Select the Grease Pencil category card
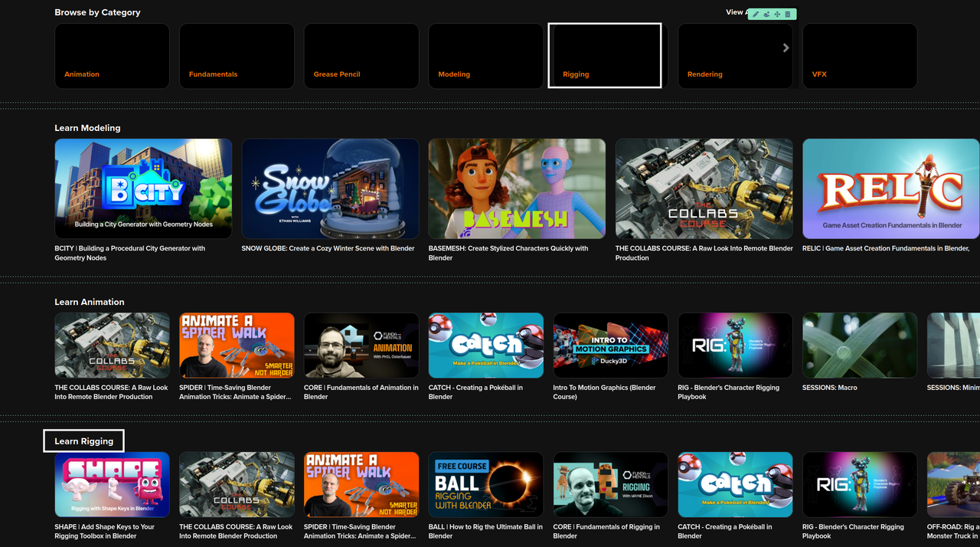 pos(361,56)
